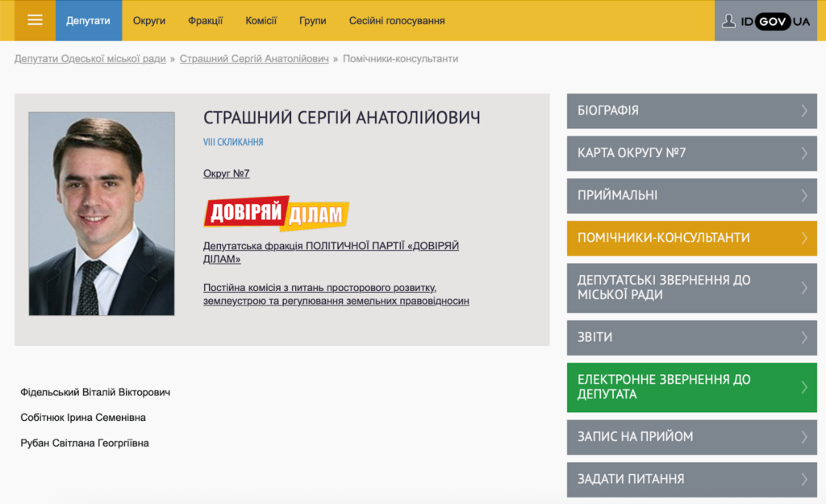The height and width of the screenshot is (504, 826).
Task: Open the Округ №7 link
Action: 226,173
